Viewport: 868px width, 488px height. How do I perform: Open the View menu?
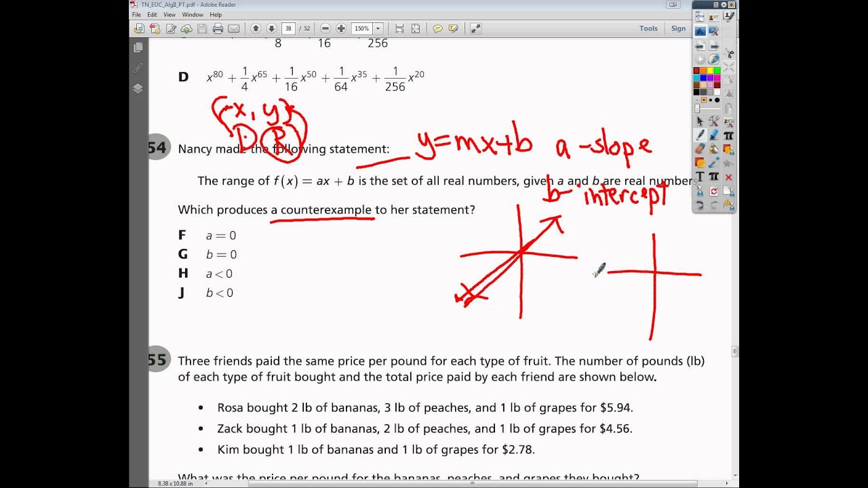coord(170,14)
